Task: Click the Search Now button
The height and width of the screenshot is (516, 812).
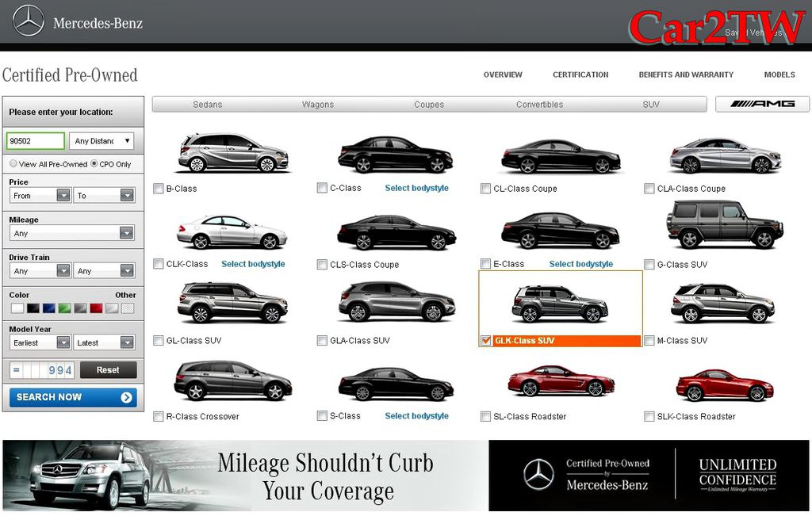Action: [x=73, y=397]
